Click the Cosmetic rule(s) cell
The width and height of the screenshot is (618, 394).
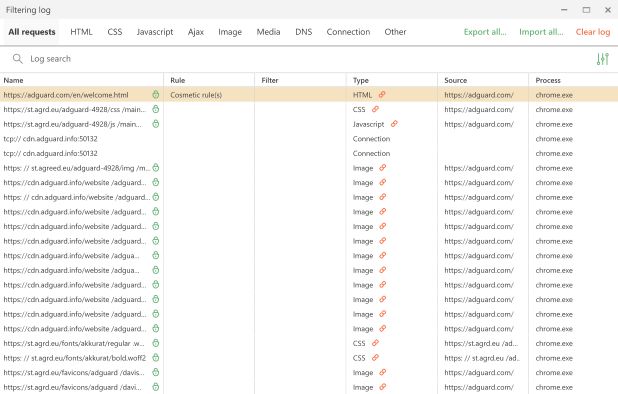point(196,95)
